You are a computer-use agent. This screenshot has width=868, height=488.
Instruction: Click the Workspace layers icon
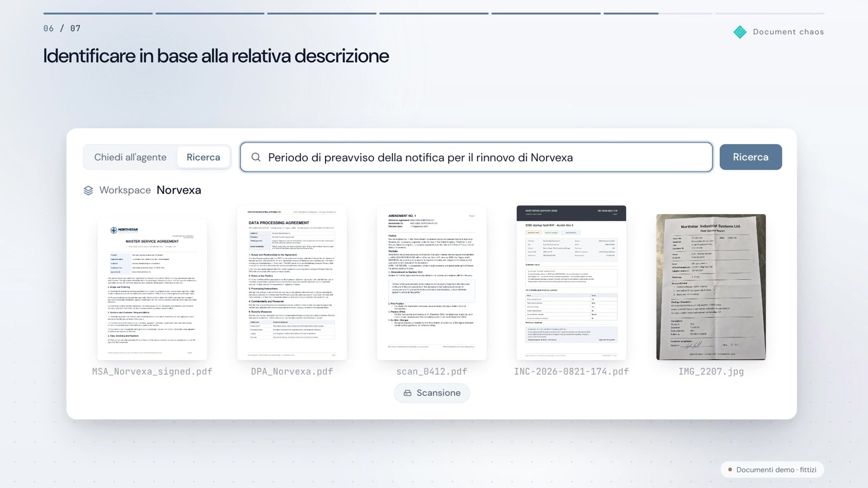[x=88, y=190]
